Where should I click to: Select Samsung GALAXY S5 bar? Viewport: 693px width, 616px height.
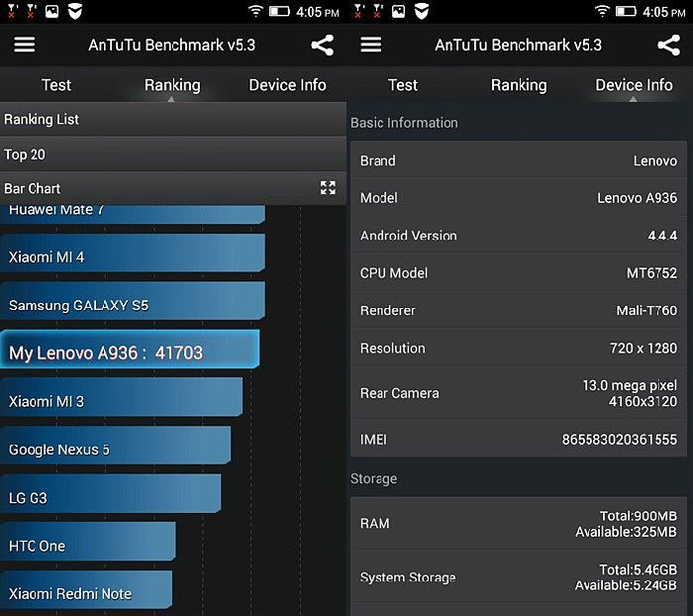point(133,301)
